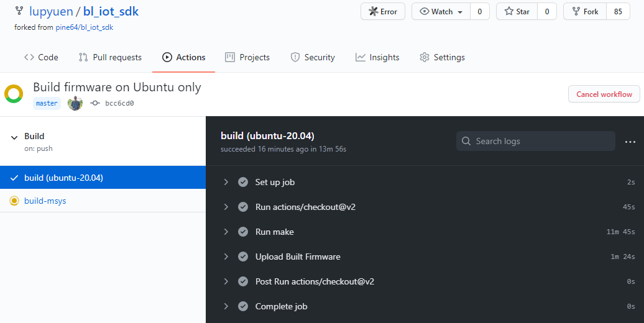644x323 pixels.
Task: Star the repository
Action: coord(517,12)
